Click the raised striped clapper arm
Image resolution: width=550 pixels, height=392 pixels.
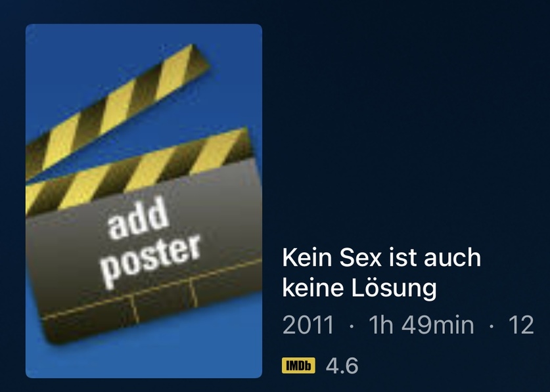point(118,110)
